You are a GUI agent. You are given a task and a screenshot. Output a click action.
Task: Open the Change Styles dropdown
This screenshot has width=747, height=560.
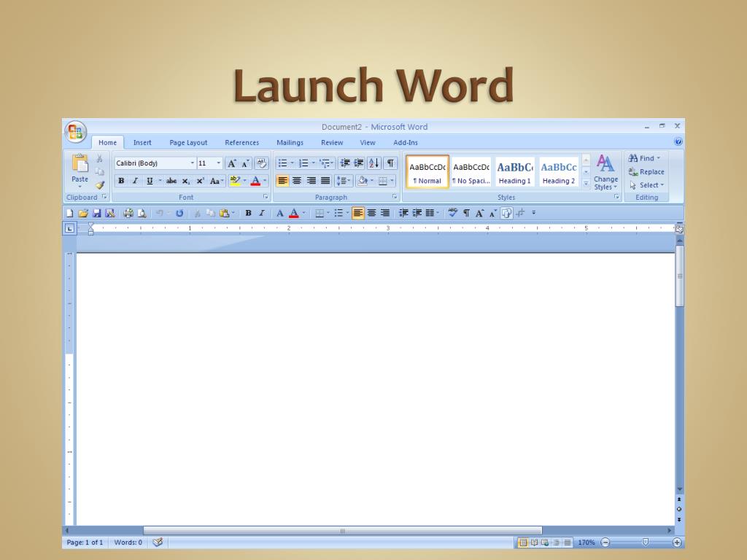(605, 172)
